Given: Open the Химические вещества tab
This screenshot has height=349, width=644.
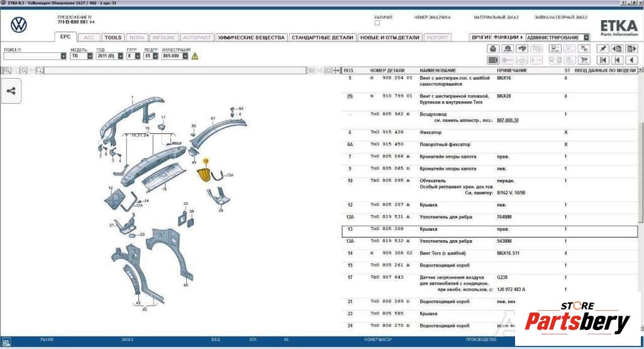Looking at the screenshot, I should click(251, 38).
